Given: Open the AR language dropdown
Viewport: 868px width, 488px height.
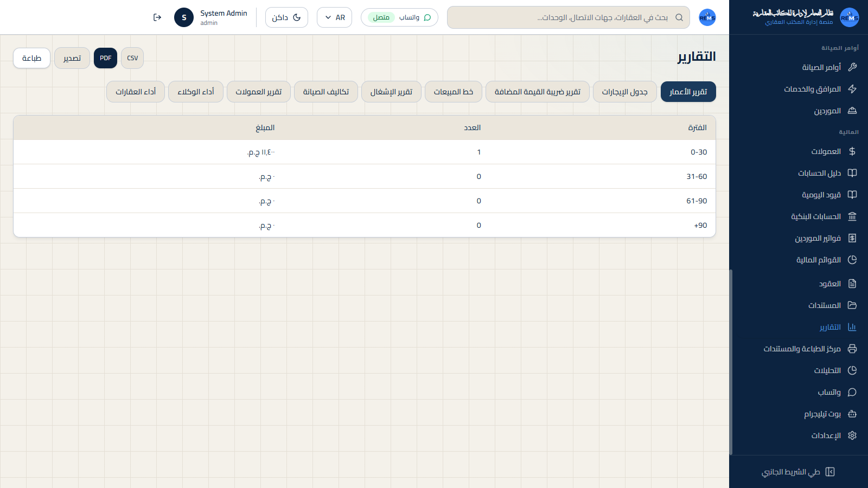Looking at the screenshot, I should coord(334,17).
